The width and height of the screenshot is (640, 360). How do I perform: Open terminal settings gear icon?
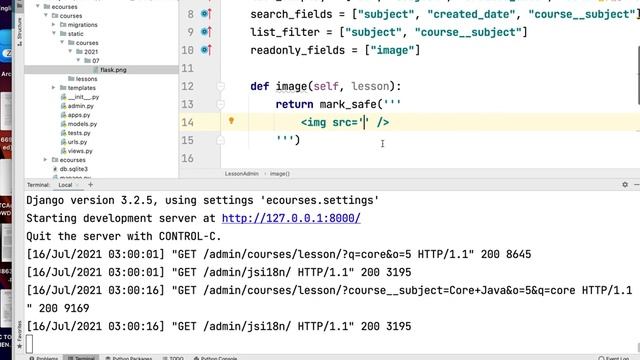625,184
